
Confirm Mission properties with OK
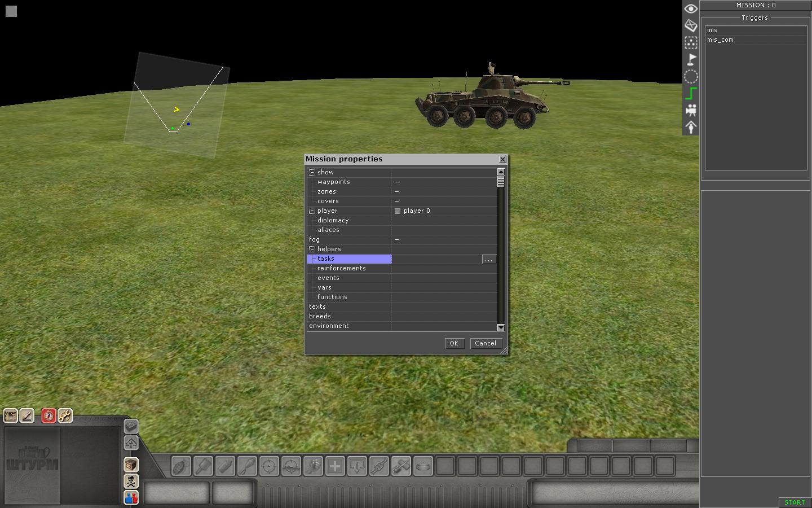454,343
